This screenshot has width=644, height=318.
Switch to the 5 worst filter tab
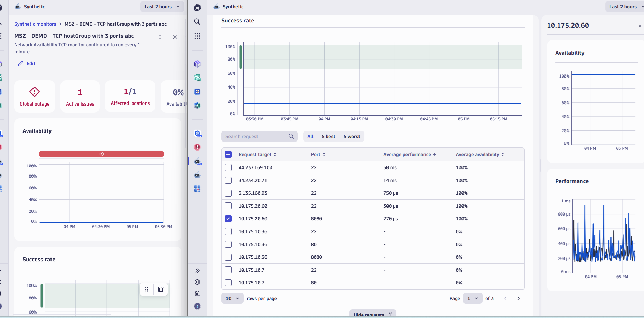click(352, 136)
